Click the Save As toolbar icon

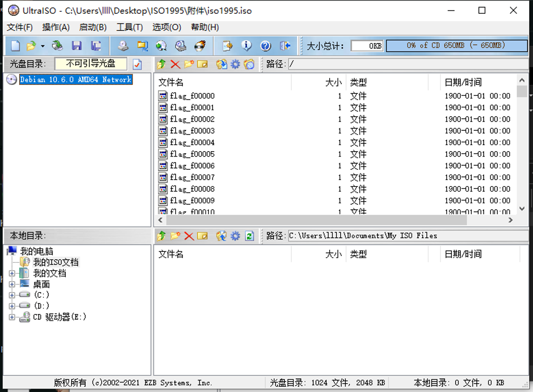[x=96, y=46]
